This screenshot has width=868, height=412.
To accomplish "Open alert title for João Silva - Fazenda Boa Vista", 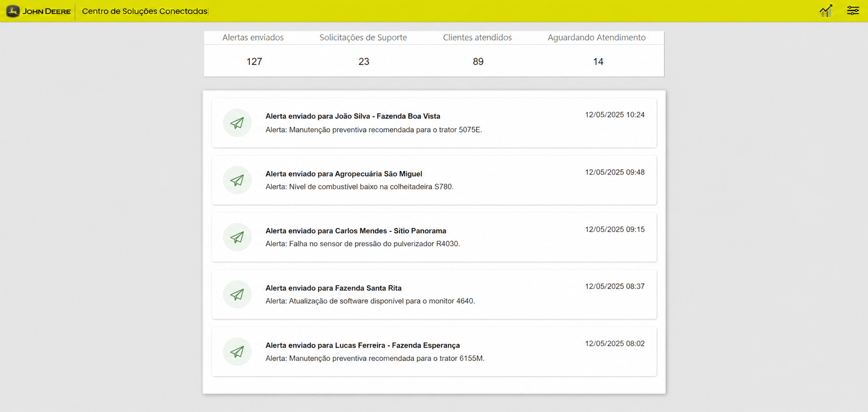I will pos(353,116).
